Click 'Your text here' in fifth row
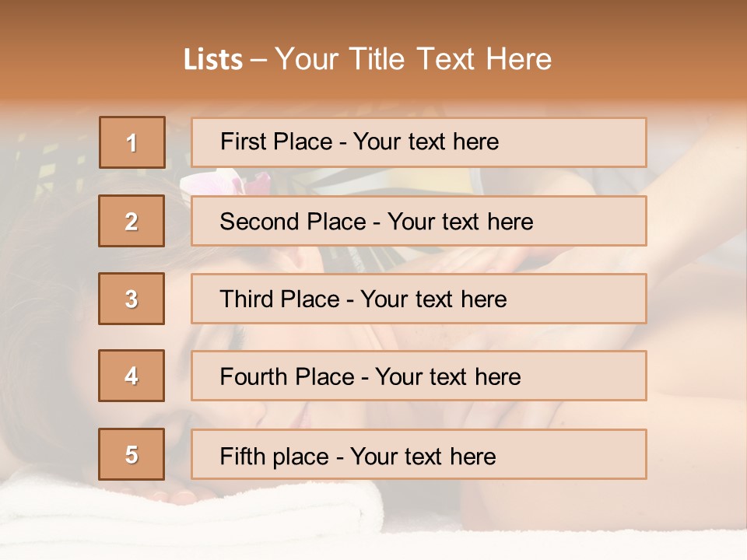747x560 pixels. coord(423,456)
